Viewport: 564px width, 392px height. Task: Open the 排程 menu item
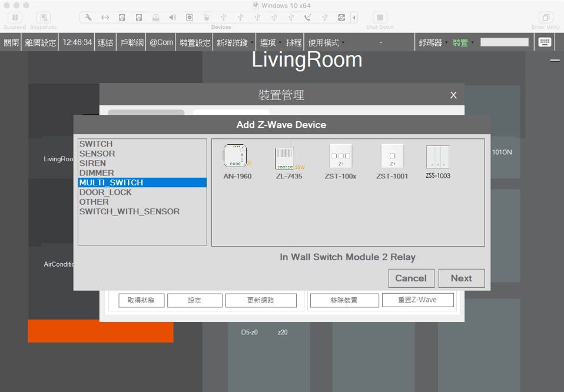coord(294,42)
